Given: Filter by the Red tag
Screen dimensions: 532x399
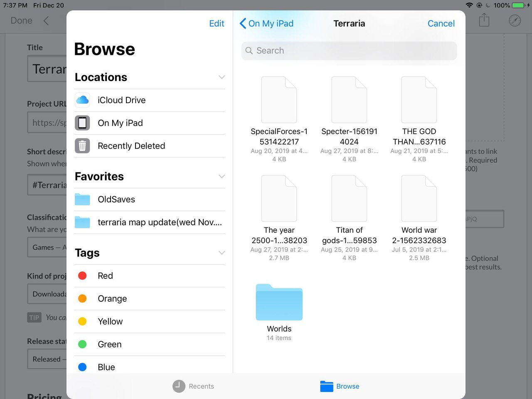Looking at the screenshot, I should pos(150,276).
